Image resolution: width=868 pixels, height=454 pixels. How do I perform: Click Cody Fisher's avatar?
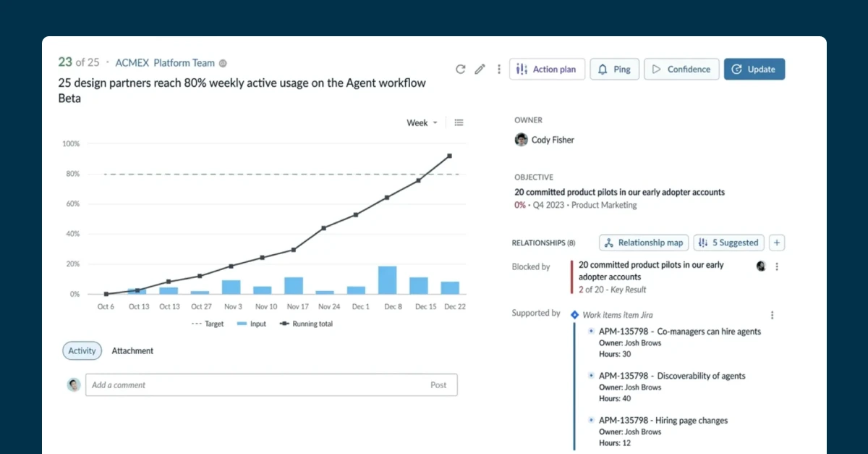(521, 140)
